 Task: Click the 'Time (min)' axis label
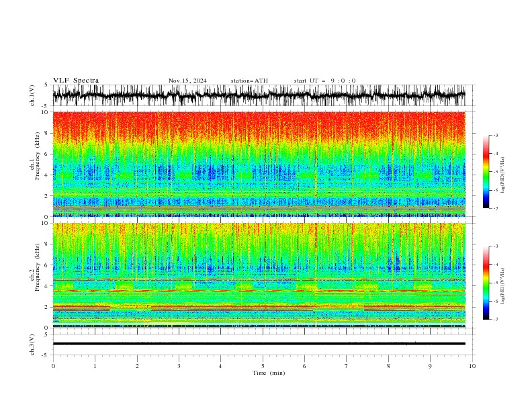click(x=269, y=373)
